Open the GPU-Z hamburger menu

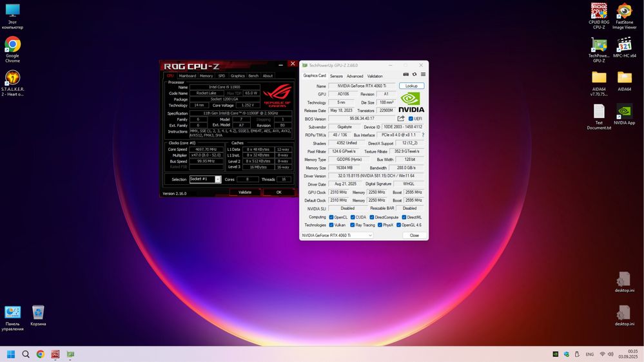(423, 74)
